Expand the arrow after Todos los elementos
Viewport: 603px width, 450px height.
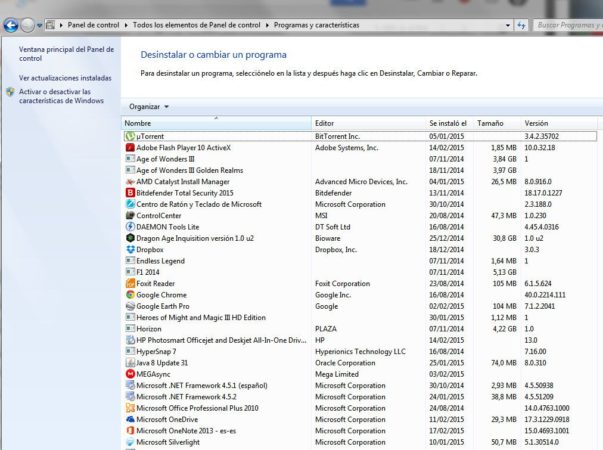[267, 25]
